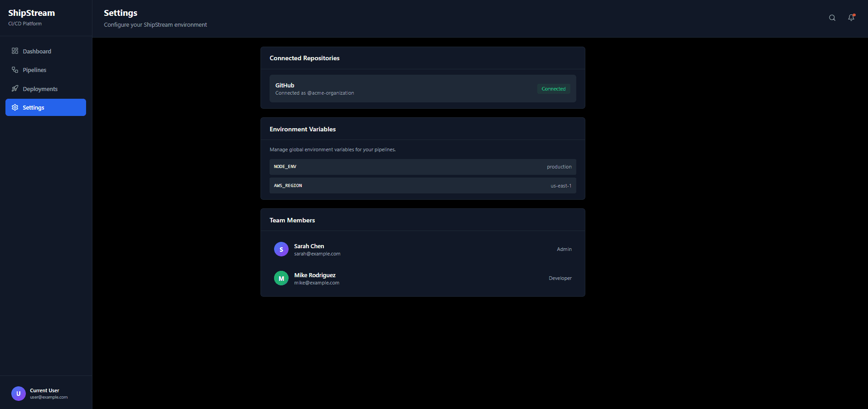Click the Connected status badge on GitHub

[x=554, y=89]
